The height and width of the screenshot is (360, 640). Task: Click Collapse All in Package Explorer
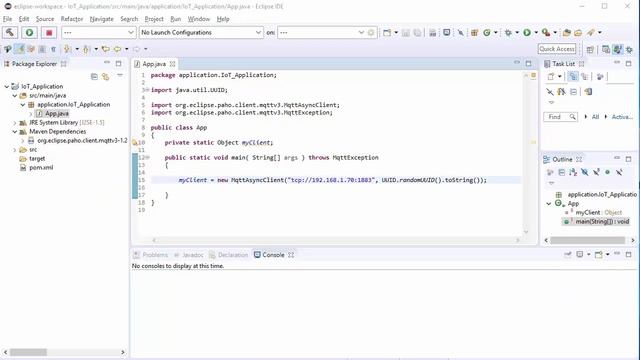click(x=94, y=76)
